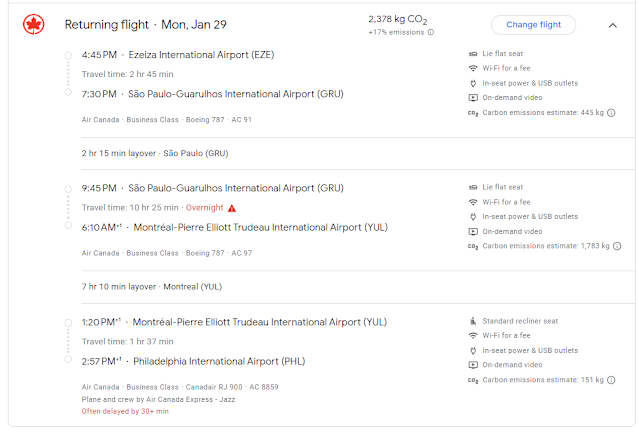Click 'Ezeiza International Airport (EZE)' departure line

[x=178, y=55]
